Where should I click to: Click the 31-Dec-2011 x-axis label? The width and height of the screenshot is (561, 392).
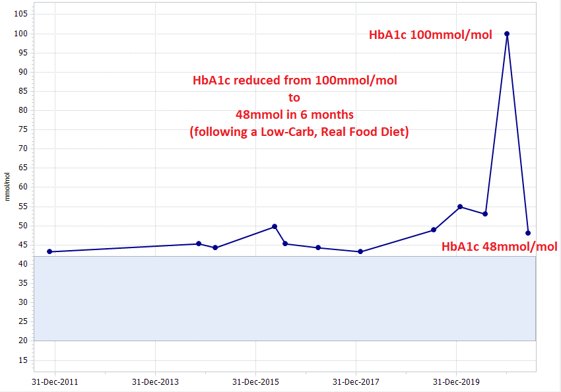(55, 381)
